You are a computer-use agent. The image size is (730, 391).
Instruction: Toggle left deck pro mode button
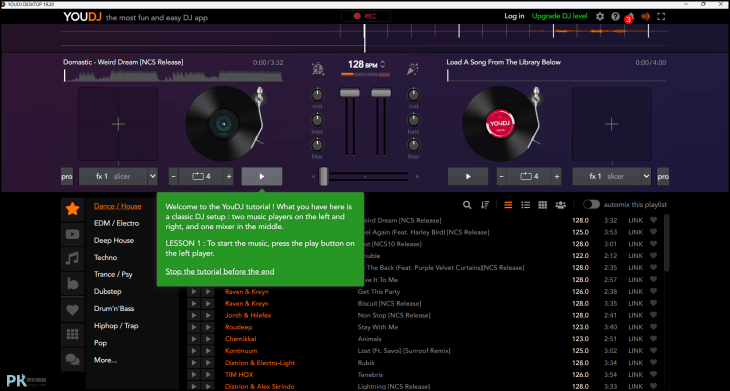tap(67, 177)
